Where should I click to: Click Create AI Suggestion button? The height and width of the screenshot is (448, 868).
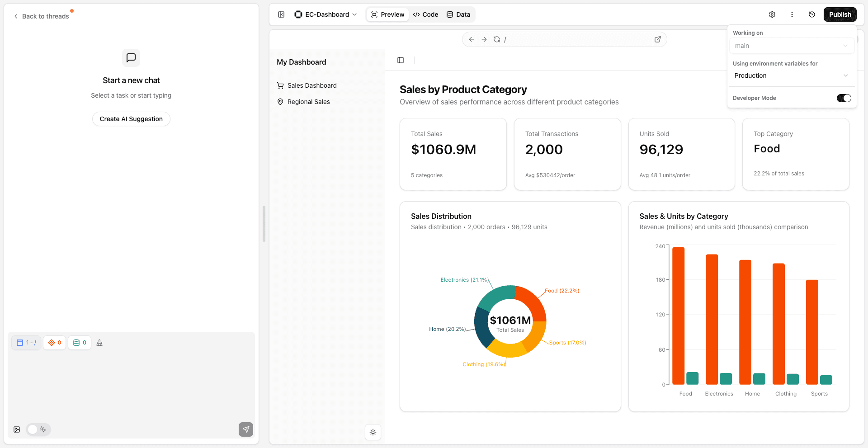[131, 119]
